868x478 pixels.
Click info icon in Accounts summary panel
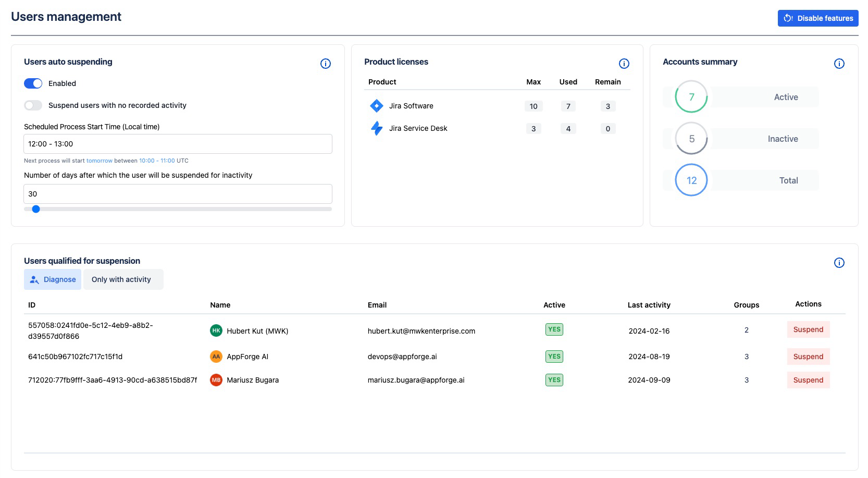(839, 64)
